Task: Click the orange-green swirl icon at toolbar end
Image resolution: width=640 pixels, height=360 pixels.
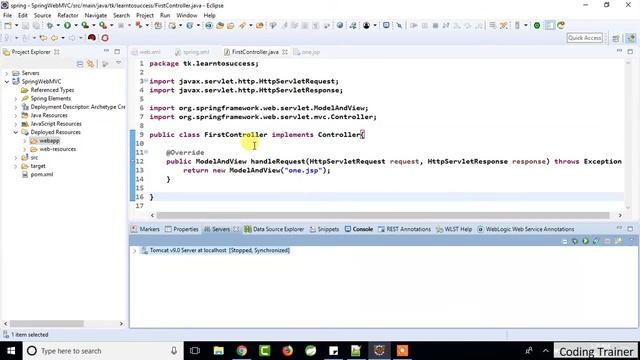Action: coord(561,25)
